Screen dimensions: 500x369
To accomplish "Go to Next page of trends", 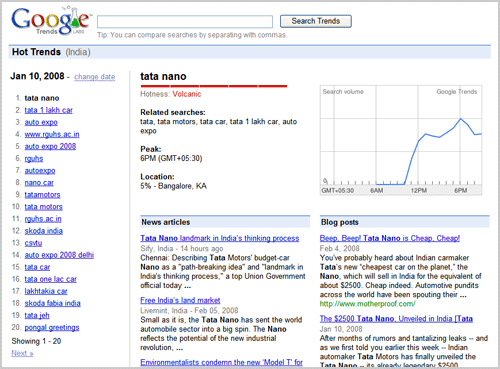I will coord(22,353).
